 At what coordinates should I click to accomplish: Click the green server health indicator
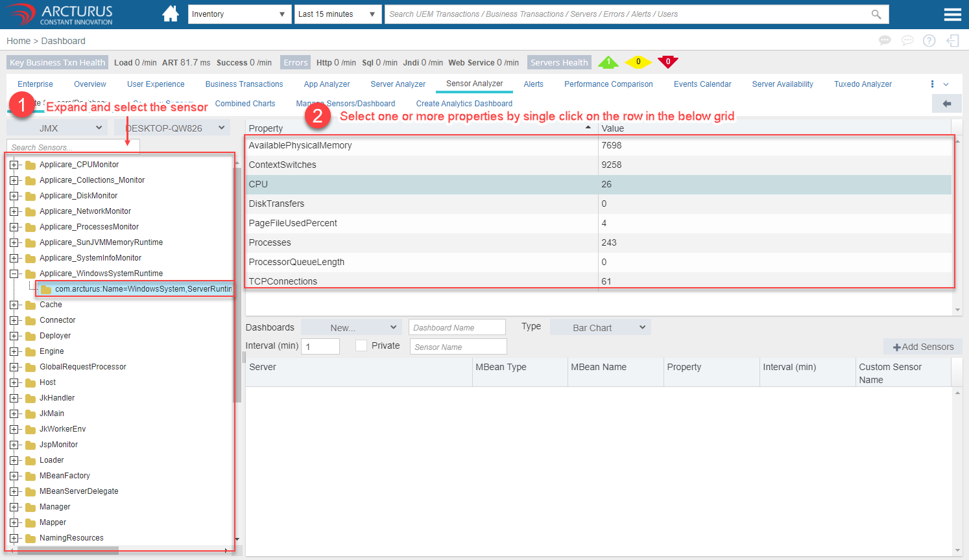(x=608, y=62)
